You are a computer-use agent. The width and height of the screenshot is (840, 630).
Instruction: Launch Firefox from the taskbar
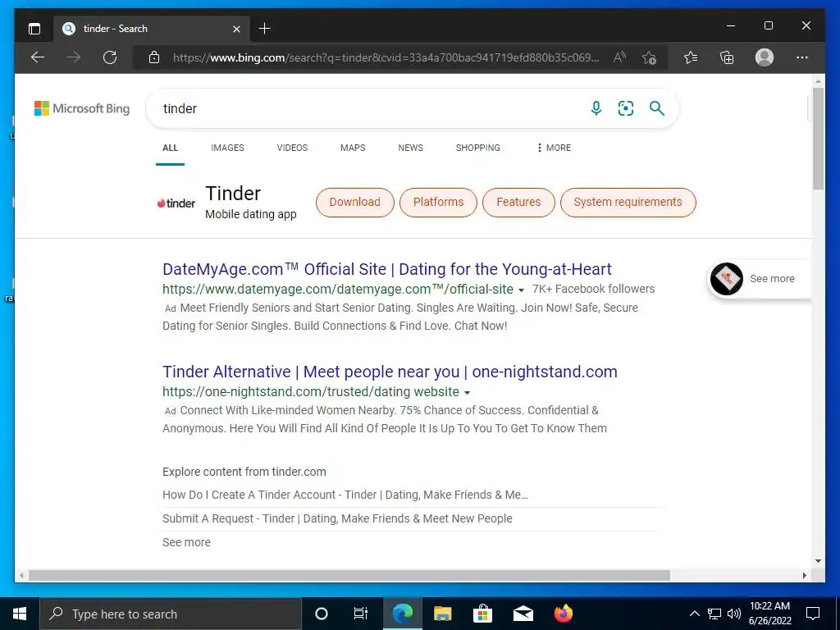point(563,614)
